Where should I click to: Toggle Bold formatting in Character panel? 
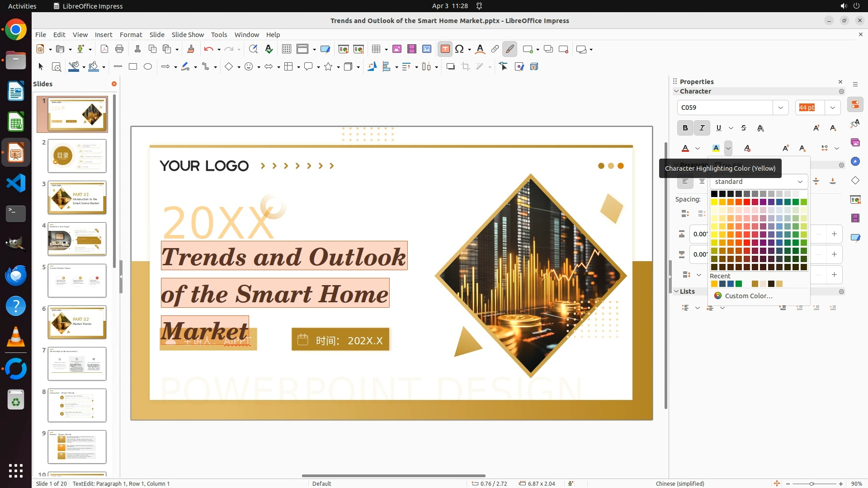[x=685, y=128]
